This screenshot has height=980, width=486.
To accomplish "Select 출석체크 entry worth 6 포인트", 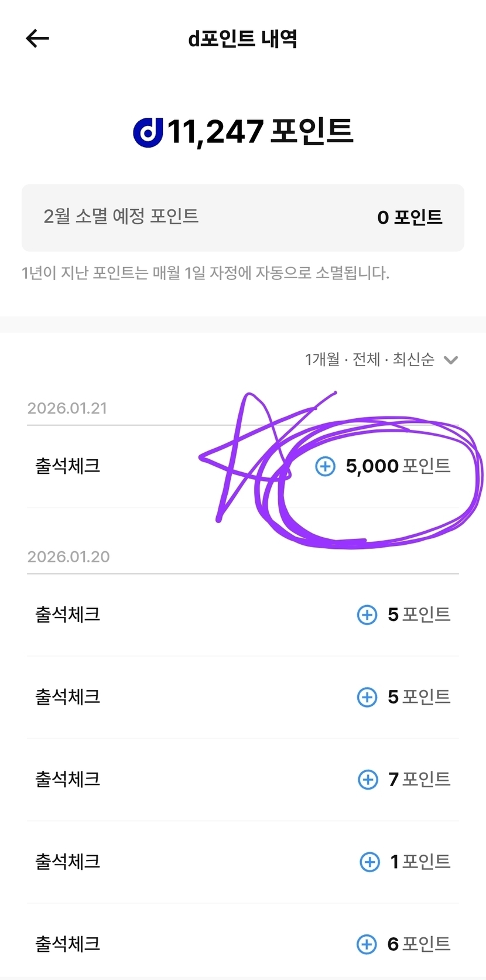I will [x=68, y=944].
